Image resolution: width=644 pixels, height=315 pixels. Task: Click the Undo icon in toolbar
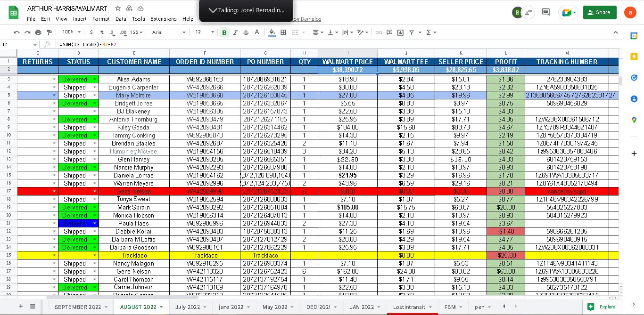pos(17,32)
